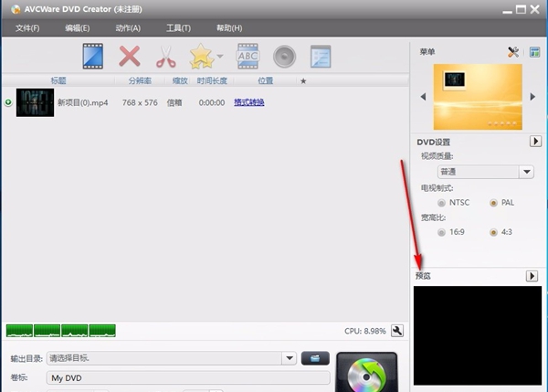Click the stars effects icon
This screenshot has height=392, width=548.
point(202,57)
